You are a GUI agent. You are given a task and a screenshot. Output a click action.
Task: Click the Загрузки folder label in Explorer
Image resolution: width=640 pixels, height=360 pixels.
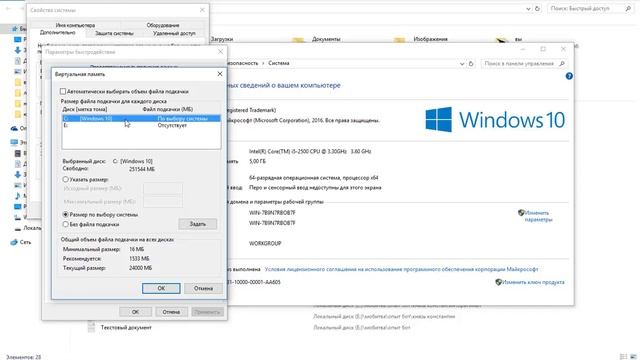[x=222, y=39]
